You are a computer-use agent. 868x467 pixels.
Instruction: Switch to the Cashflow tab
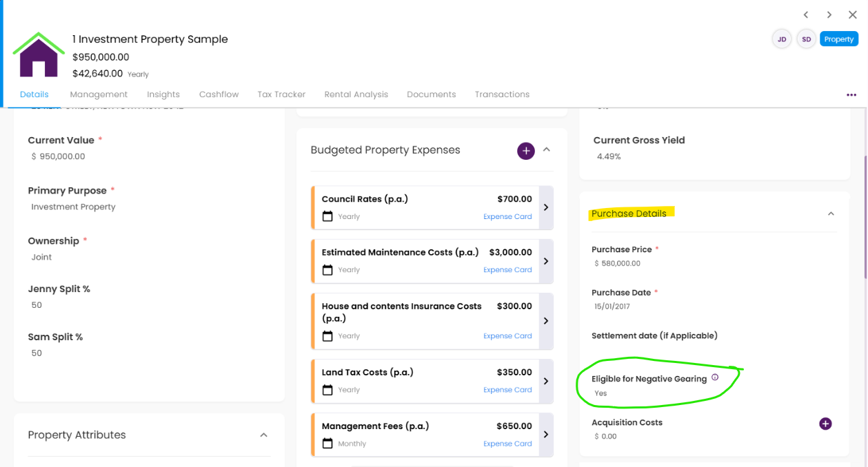[219, 94]
